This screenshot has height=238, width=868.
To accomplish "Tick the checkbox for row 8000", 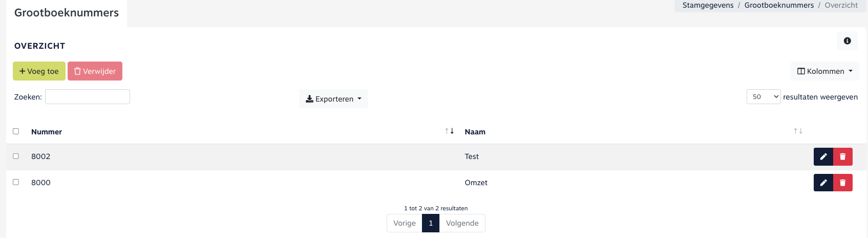I will (x=16, y=182).
